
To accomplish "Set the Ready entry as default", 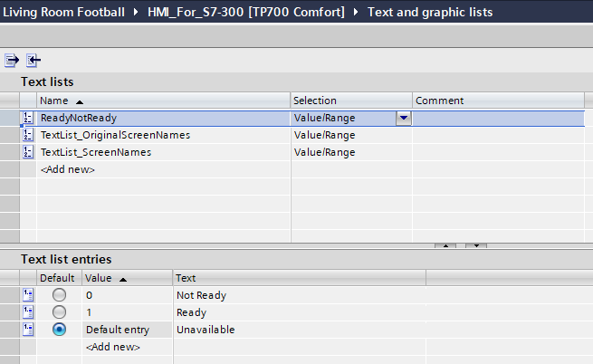I will pyautogui.click(x=59, y=312).
